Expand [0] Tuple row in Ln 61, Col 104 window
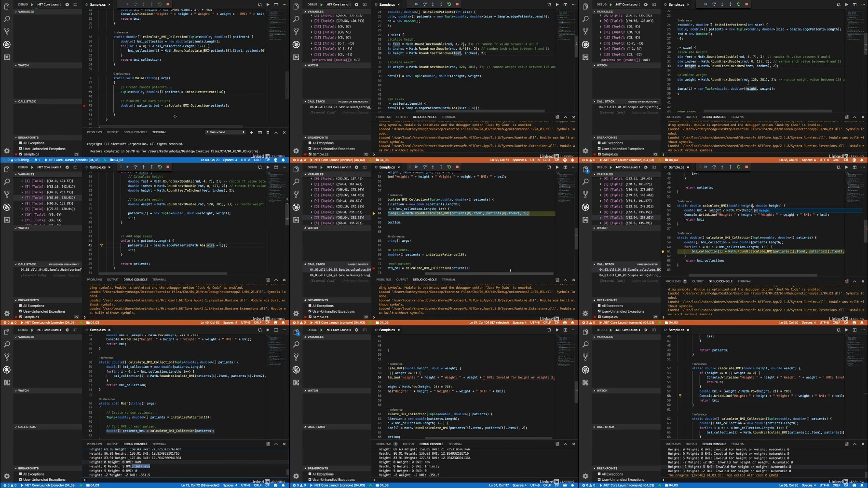The height and width of the screenshot is (488, 868). point(337,179)
